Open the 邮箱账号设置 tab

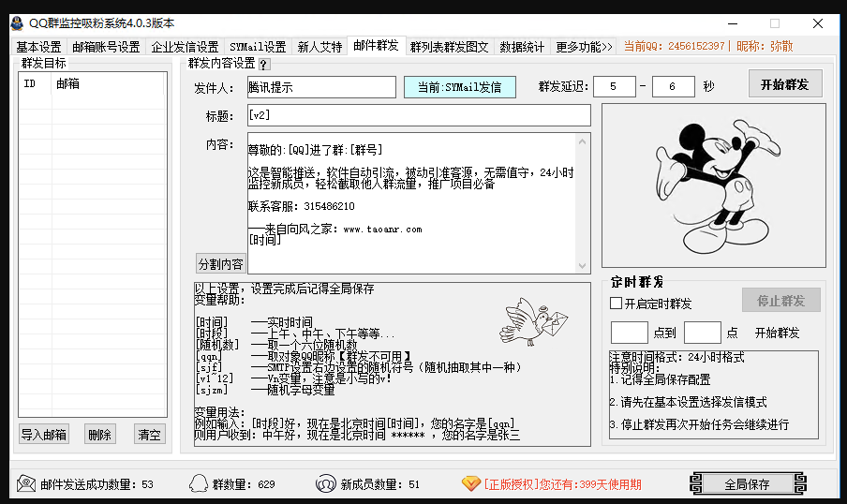coord(106,47)
